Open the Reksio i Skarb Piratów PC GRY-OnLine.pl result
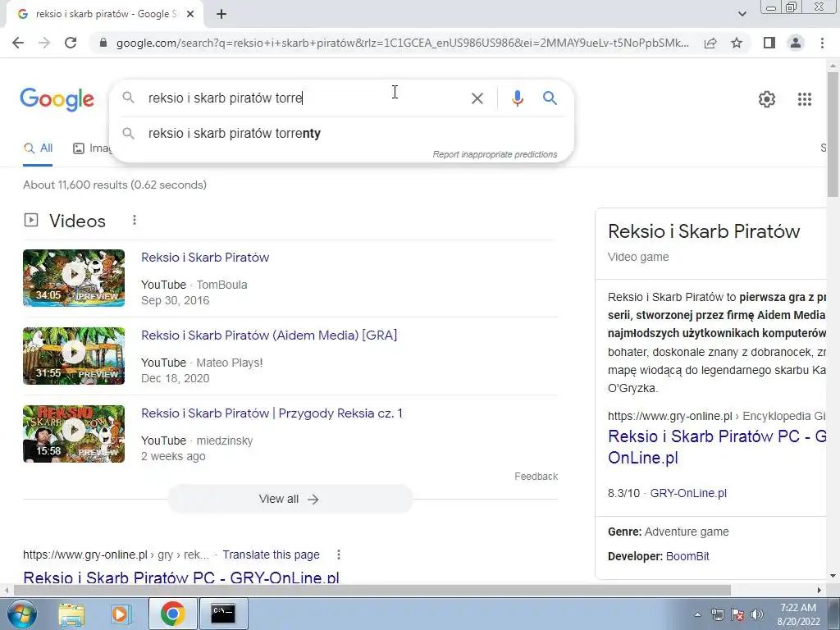The width and height of the screenshot is (840, 630). click(x=181, y=577)
